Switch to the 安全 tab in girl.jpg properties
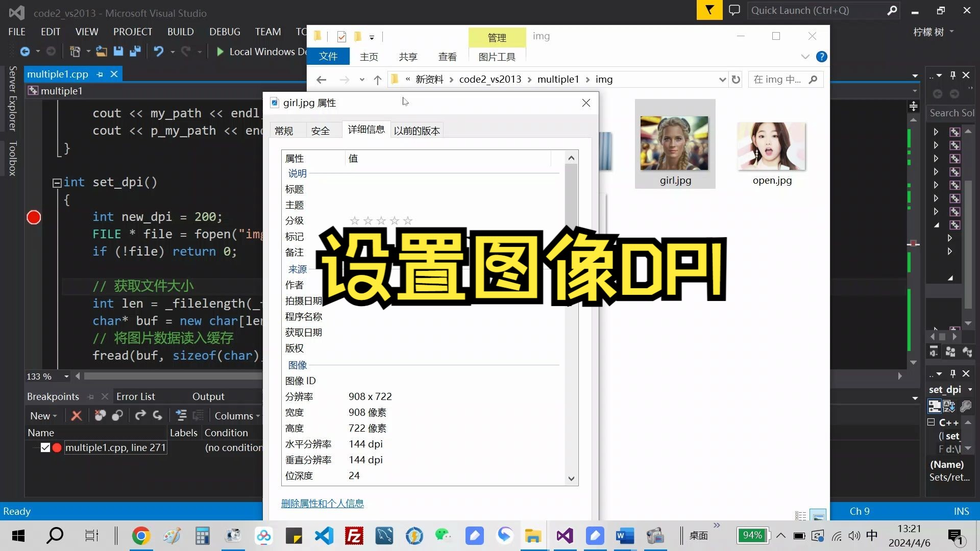Viewport: 980px width, 551px height. click(321, 130)
